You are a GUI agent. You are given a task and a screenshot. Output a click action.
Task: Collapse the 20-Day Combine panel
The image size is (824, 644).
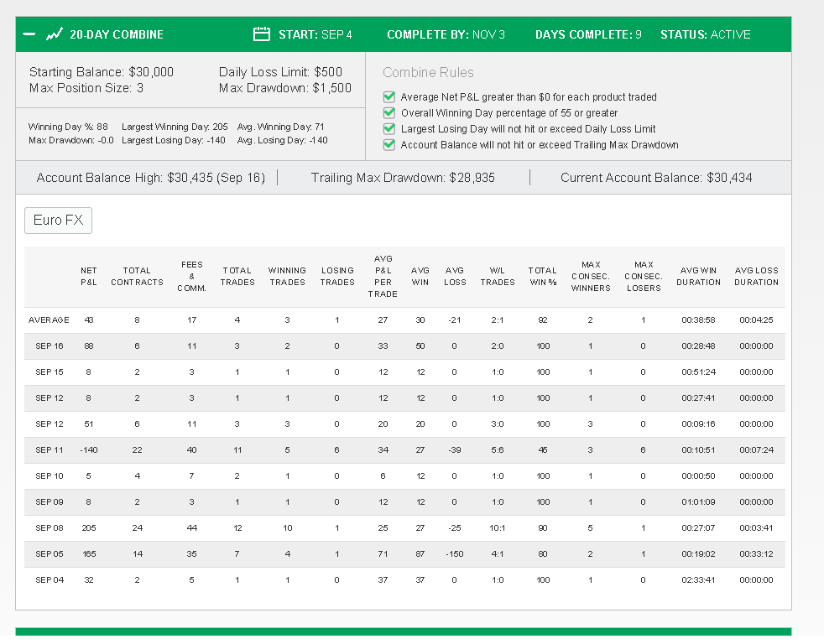click(29, 34)
